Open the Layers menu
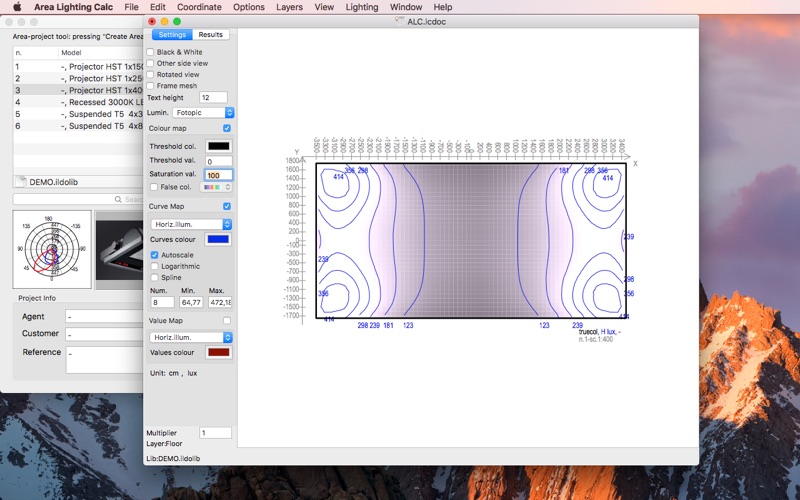This screenshot has height=500, width=800. 289,7
